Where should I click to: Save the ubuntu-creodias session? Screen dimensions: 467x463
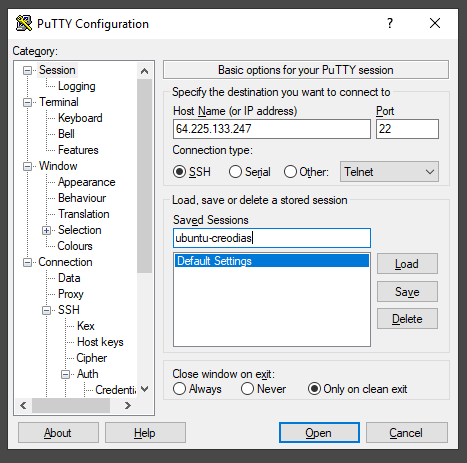407,292
